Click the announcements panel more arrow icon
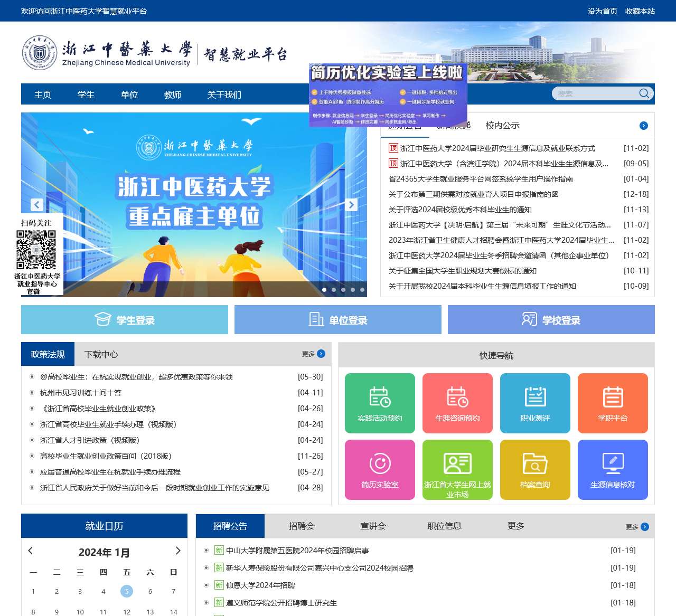676x616 pixels. pos(643,126)
